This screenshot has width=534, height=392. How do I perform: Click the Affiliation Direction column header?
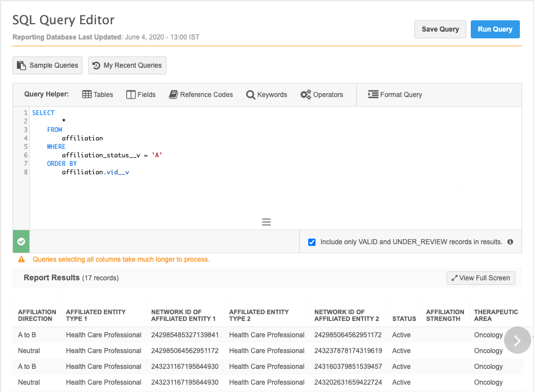37,315
